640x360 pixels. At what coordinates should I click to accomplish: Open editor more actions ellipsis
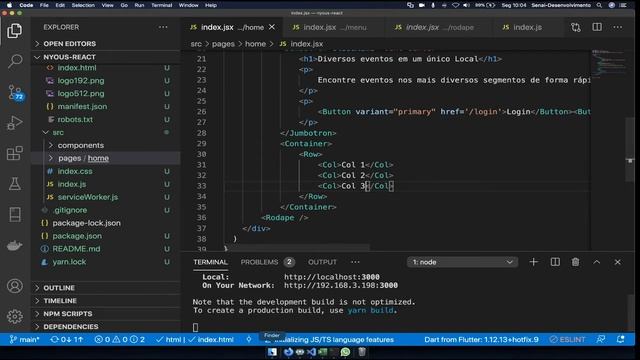[x=618, y=27]
